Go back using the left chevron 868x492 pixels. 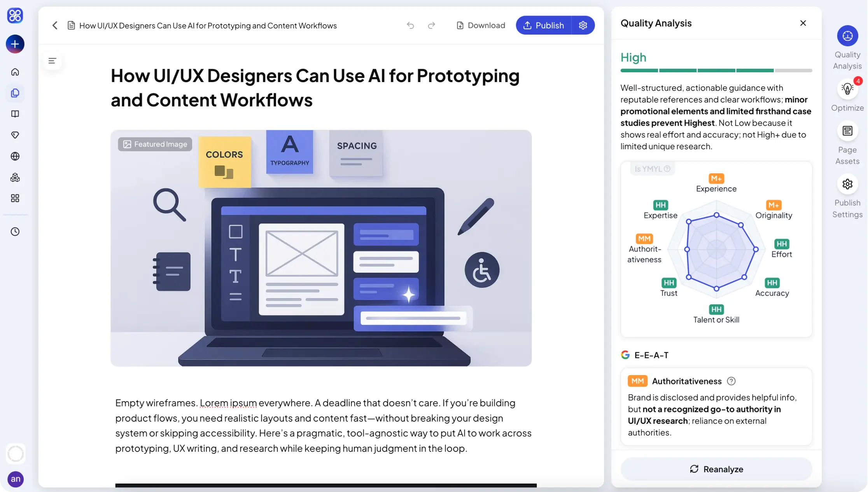click(x=55, y=26)
